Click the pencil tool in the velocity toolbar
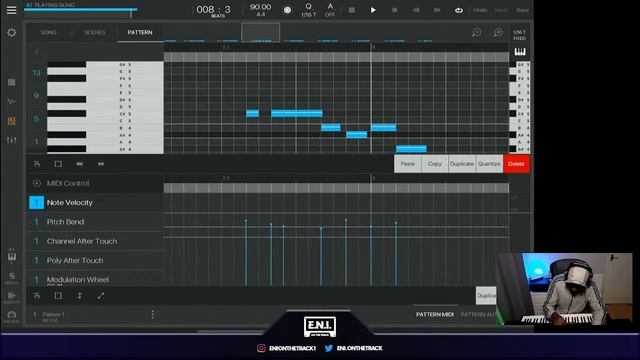This screenshot has height=360, width=640. [37, 296]
